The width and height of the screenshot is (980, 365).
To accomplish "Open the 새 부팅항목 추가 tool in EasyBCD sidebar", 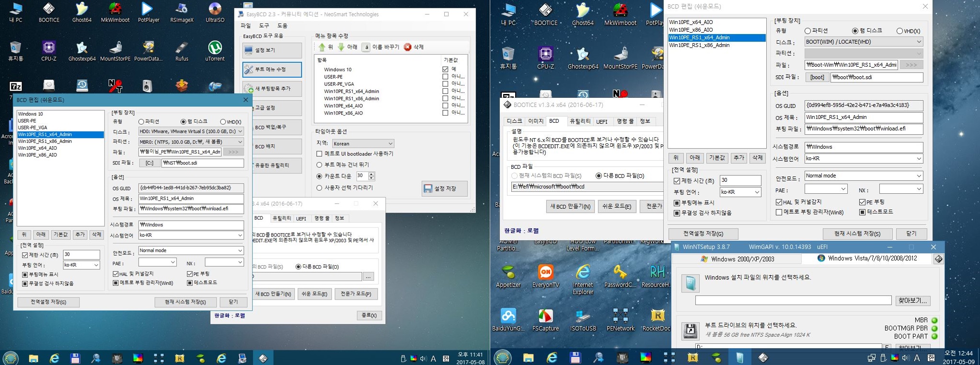I will [x=272, y=89].
